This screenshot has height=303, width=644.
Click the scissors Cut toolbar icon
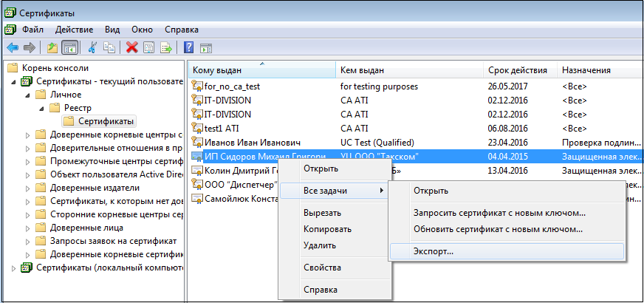(92, 47)
